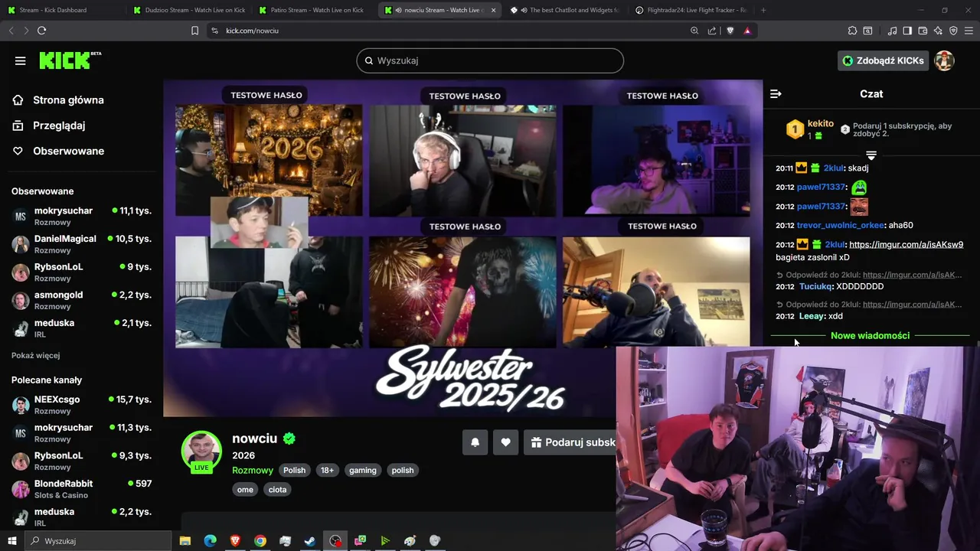980x551 pixels.
Task: Open mokrysuchar in the Obserwowane list
Action: click(81, 216)
